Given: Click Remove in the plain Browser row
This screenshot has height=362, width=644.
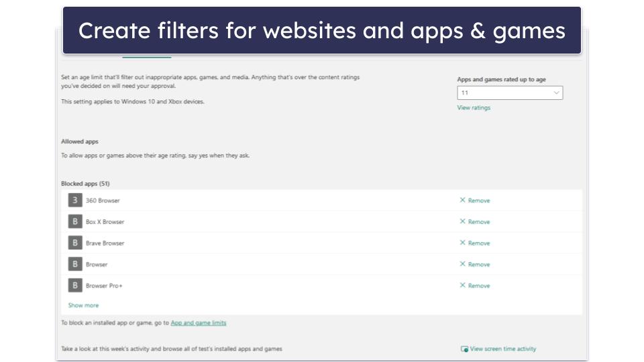Looking at the screenshot, I should [x=475, y=264].
